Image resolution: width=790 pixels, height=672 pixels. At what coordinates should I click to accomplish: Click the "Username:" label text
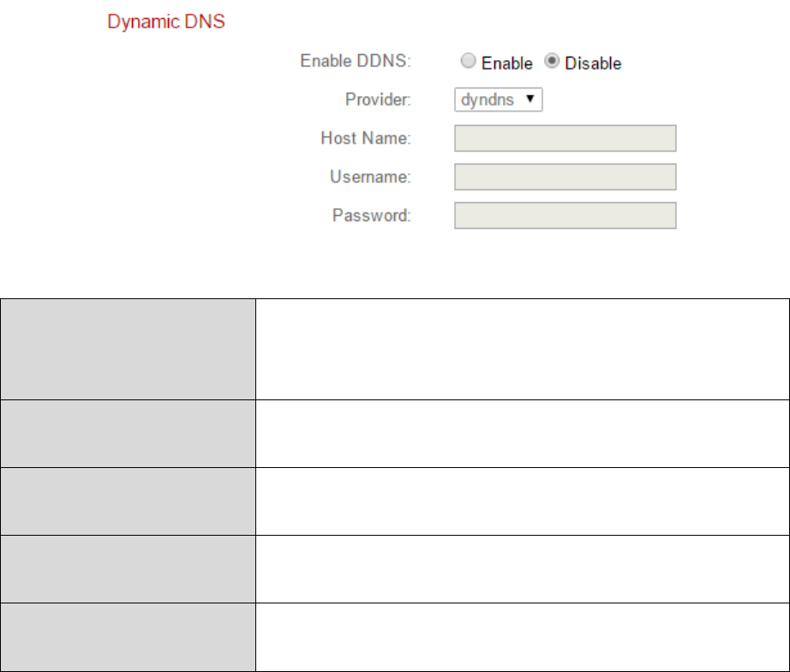tap(370, 177)
